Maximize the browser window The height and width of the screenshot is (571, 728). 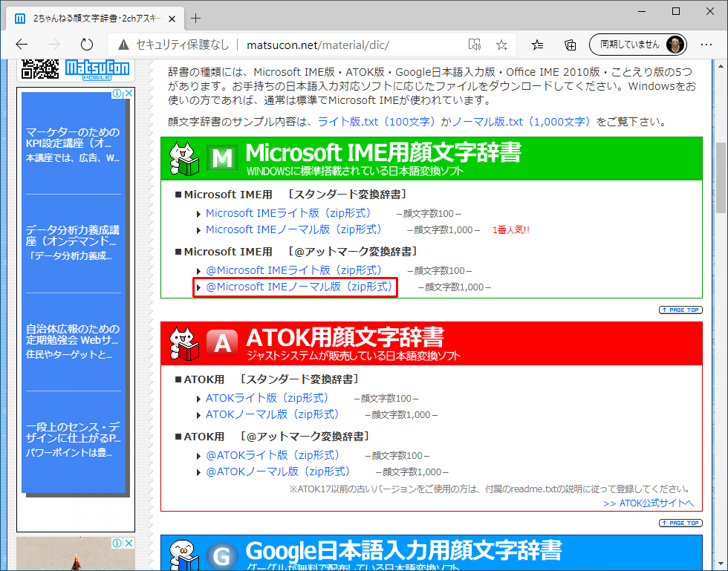click(x=676, y=11)
